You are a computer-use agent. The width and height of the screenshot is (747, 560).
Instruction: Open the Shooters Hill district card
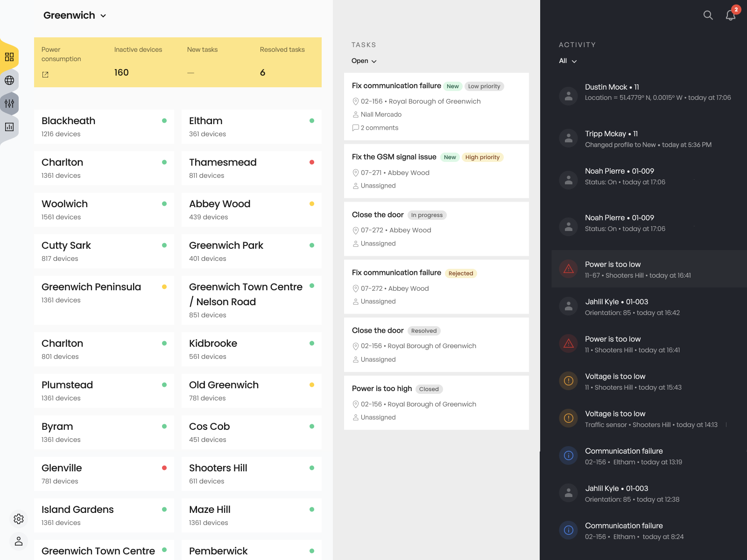click(x=251, y=474)
